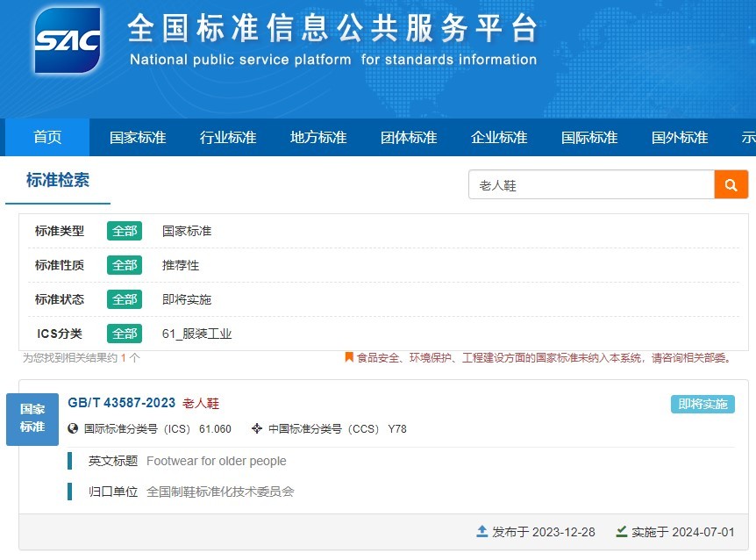
Task: Click the SAC logo icon
Action: [x=68, y=40]
